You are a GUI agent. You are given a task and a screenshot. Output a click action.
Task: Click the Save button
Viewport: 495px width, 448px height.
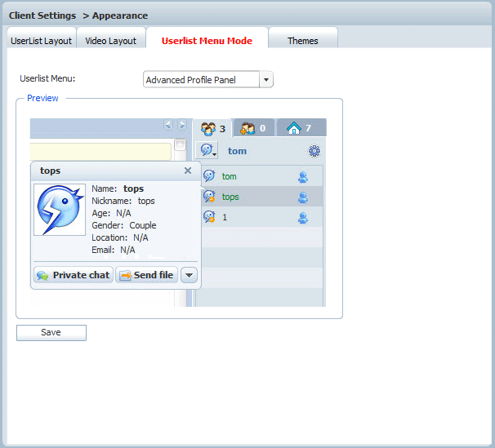51,333
